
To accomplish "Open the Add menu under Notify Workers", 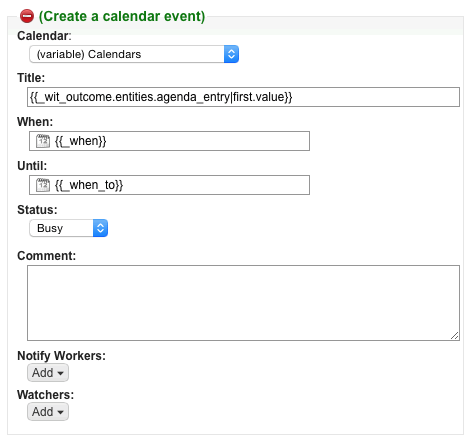I will point(48,373).
